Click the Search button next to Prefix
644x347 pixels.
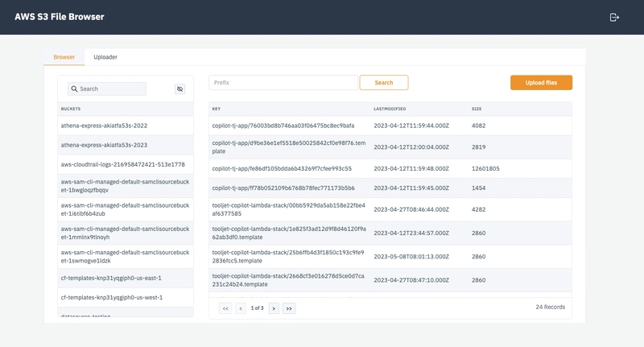tap(384, 83)
